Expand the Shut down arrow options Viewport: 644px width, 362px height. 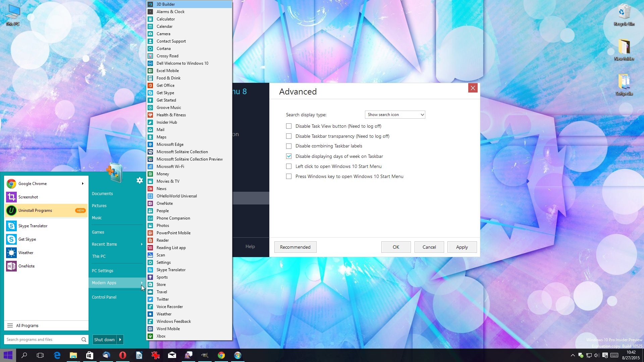click(120, 340)
